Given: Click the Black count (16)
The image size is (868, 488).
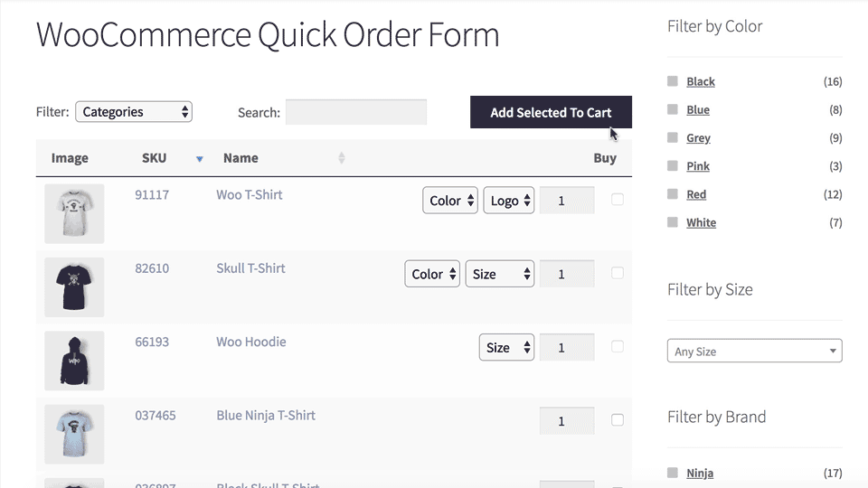Looking at the screenshot, I should [x=833, y=82].
